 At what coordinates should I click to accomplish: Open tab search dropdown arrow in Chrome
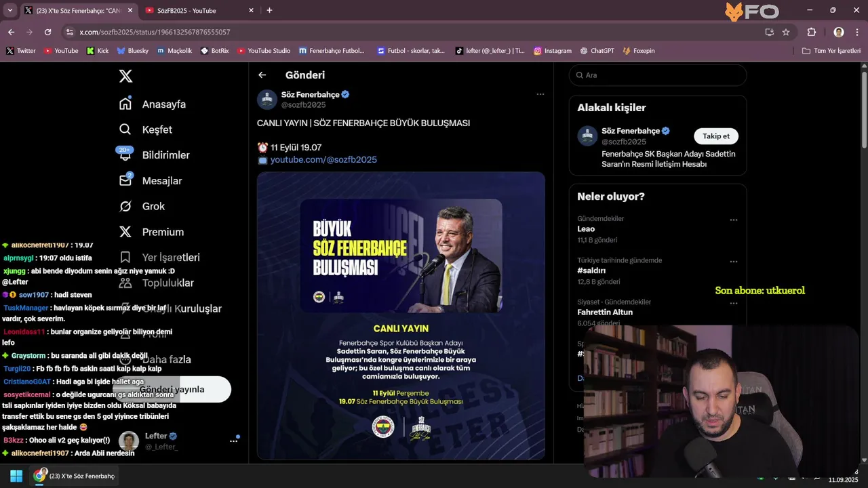(9, 10)
